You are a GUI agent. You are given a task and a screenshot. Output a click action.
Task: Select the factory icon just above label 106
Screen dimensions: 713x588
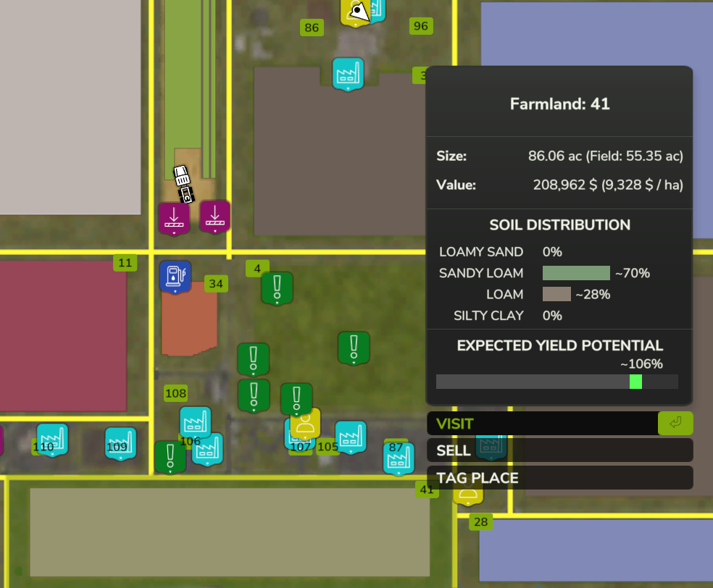click(x=195, y=423)
